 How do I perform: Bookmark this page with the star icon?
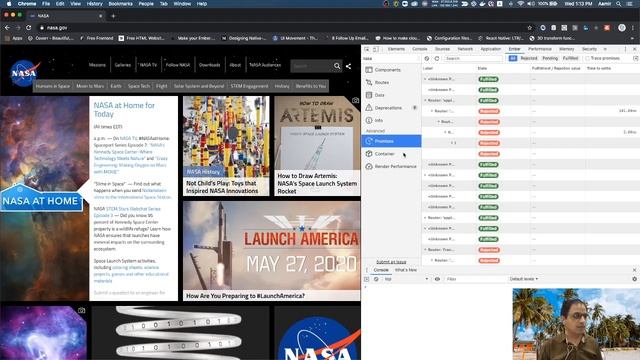click(x=530, y=27)
